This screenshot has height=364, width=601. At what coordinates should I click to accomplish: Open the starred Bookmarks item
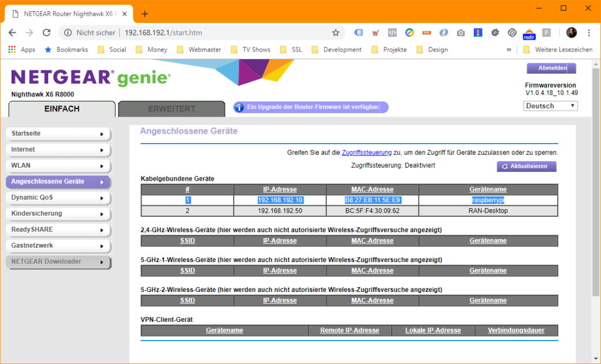(x=66, y=49)
